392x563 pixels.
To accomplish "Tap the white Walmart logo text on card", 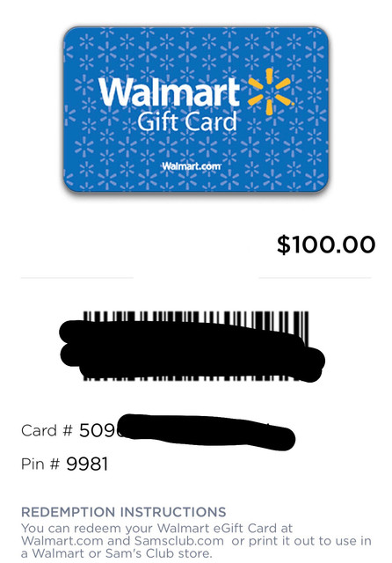I will (x=169, y=91).
